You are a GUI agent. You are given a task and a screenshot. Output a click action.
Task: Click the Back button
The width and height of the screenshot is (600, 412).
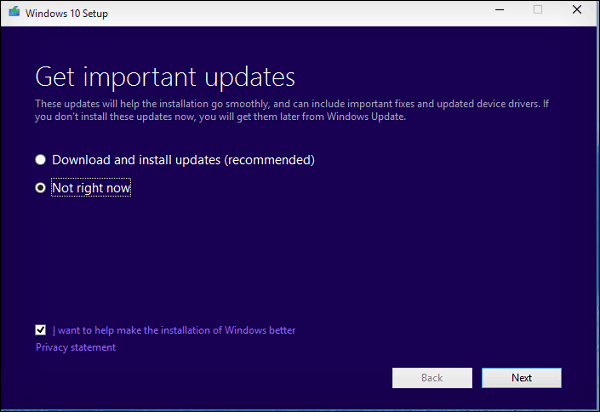click(x=432, y=378)
